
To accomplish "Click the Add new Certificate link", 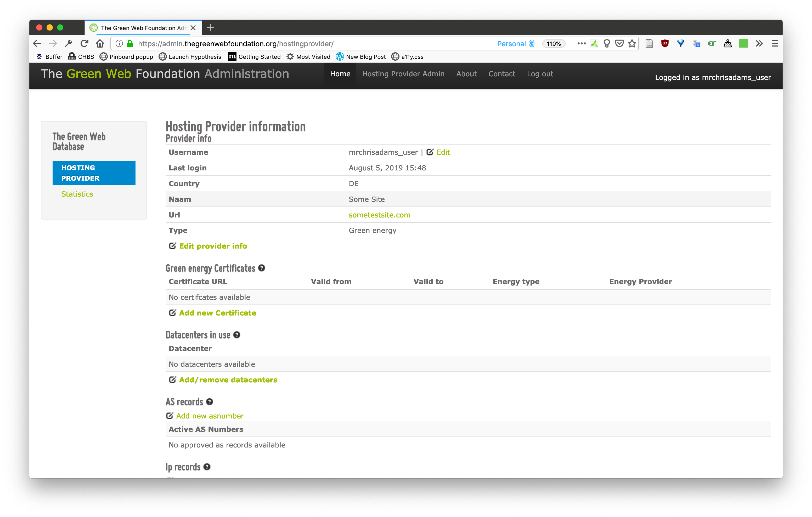I will 217,313.
